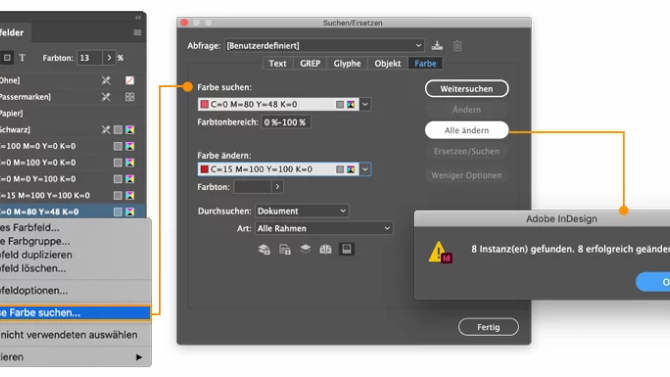Toggle the include locked layers icon
The height and width of the screenshot is (377, 670).
[264, 249]
